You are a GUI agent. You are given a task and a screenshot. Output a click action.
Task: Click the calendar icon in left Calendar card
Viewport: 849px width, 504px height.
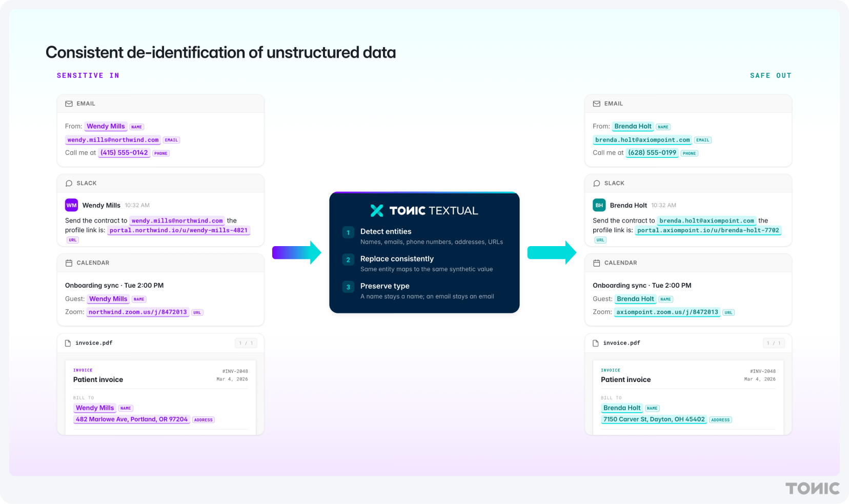pos(69,263)
